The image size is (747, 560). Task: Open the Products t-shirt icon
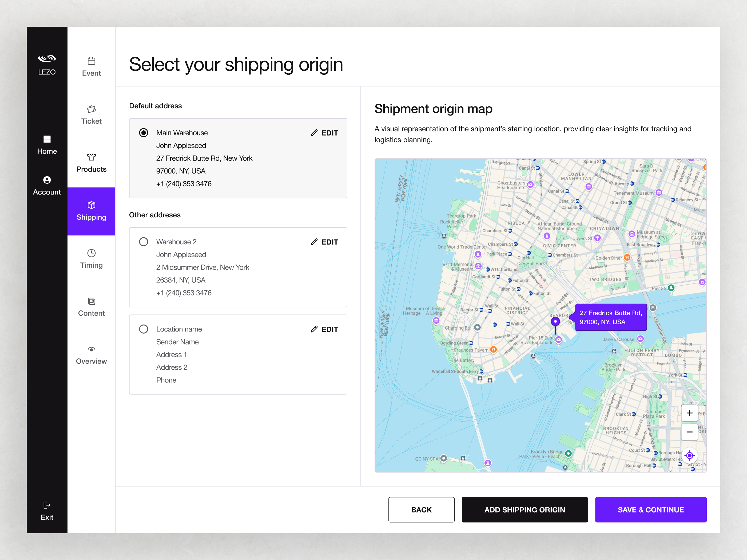(x=91, y=157)
